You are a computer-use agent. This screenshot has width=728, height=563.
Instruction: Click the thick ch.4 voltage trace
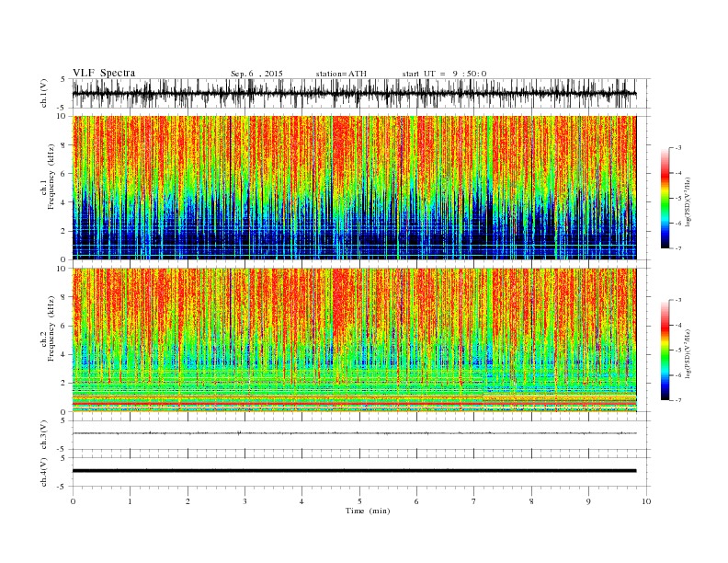point(354,471)
